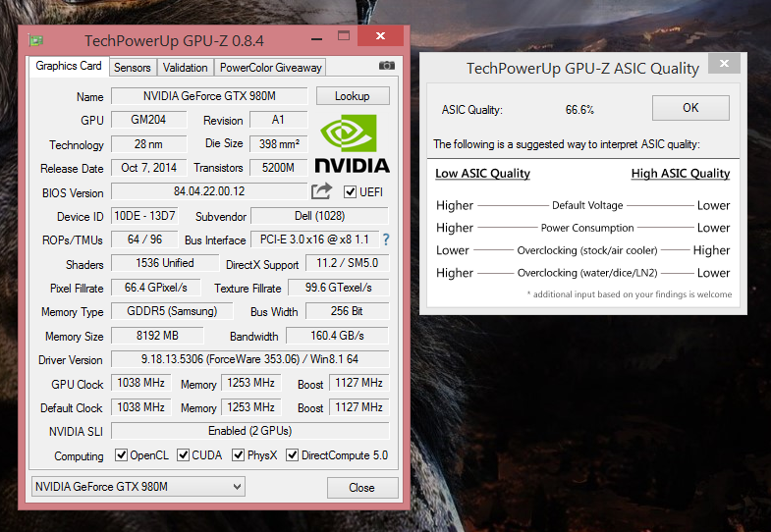Viewport: 771px width, 532px height.
Task: Take screenshot with the camera icon
Action: point(387,66)
